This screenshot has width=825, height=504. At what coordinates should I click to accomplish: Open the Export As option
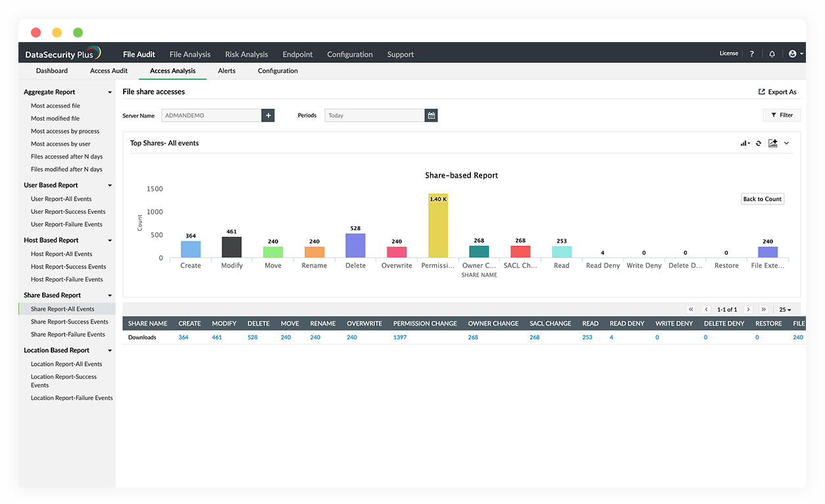coord(777,91)
